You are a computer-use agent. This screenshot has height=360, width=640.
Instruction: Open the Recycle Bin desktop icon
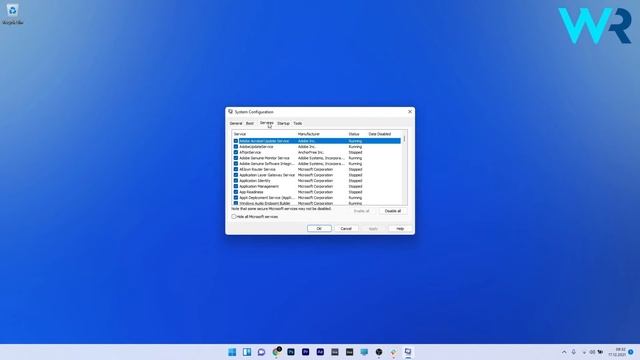point(12,13)
